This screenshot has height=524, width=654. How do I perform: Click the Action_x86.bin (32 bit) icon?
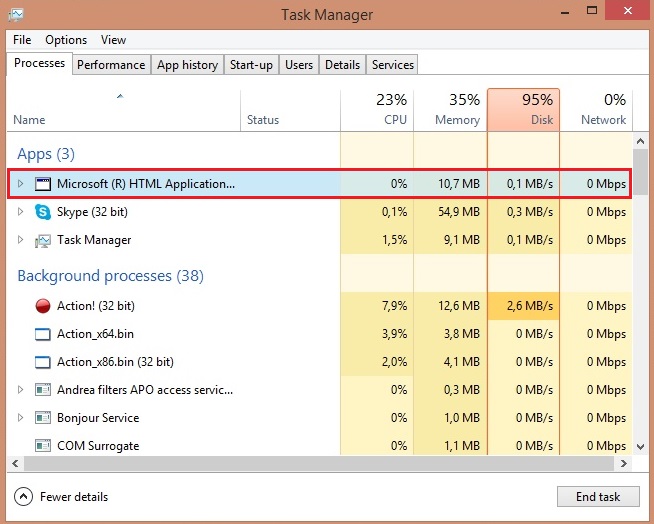pos(43,362)
